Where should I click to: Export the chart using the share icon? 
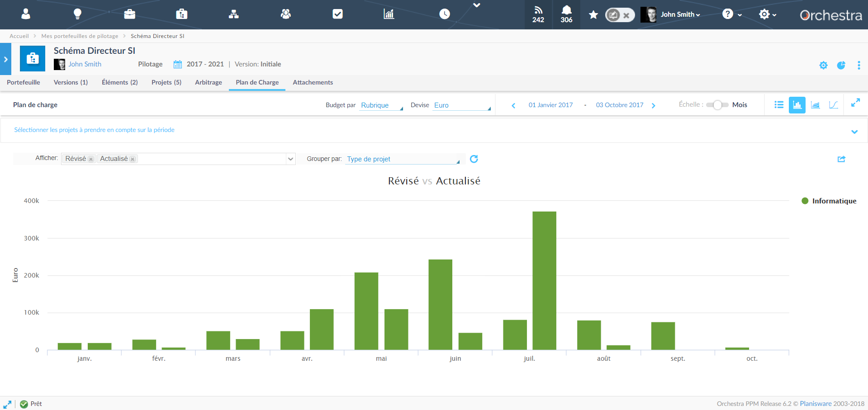(x=841, y=159)
